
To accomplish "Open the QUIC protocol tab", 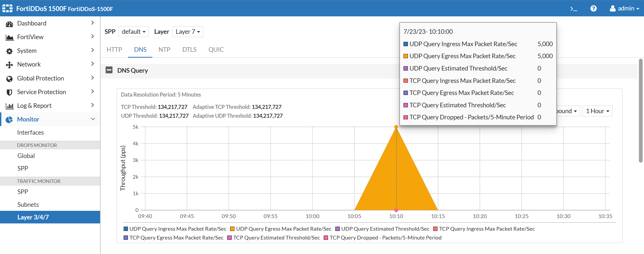I will [216, 49].
